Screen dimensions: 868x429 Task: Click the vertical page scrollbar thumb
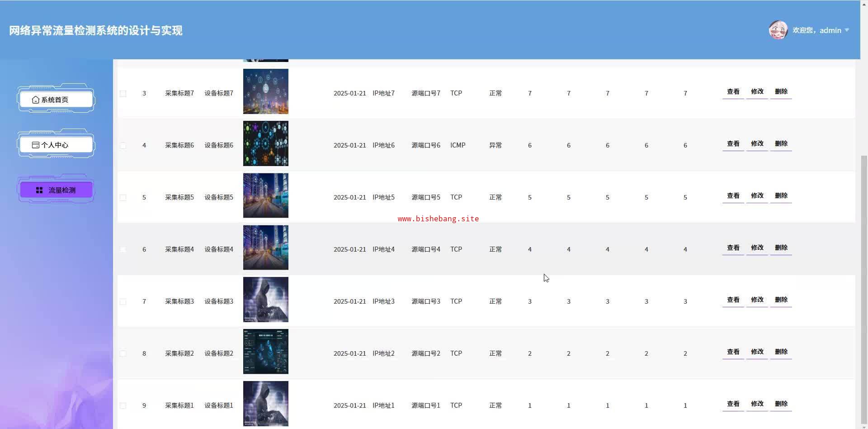(864, 290)
